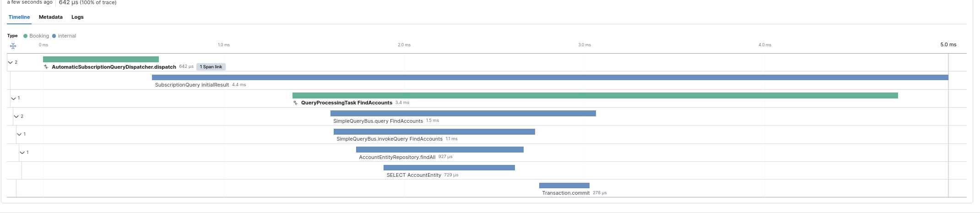
Task: Collapse the AutomaticSubscriptionQueryDispatcher.dispatch row chevron
Action: click(11, 62)
